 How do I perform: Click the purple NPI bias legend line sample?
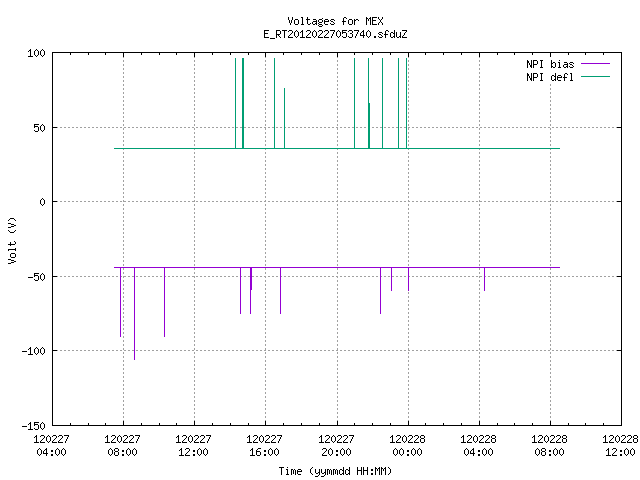595,64
